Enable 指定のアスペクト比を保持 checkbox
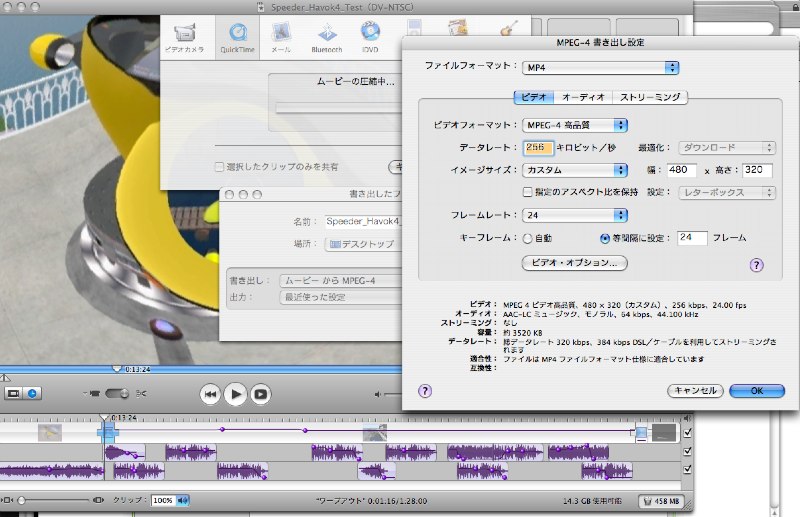 click(528, 192)
